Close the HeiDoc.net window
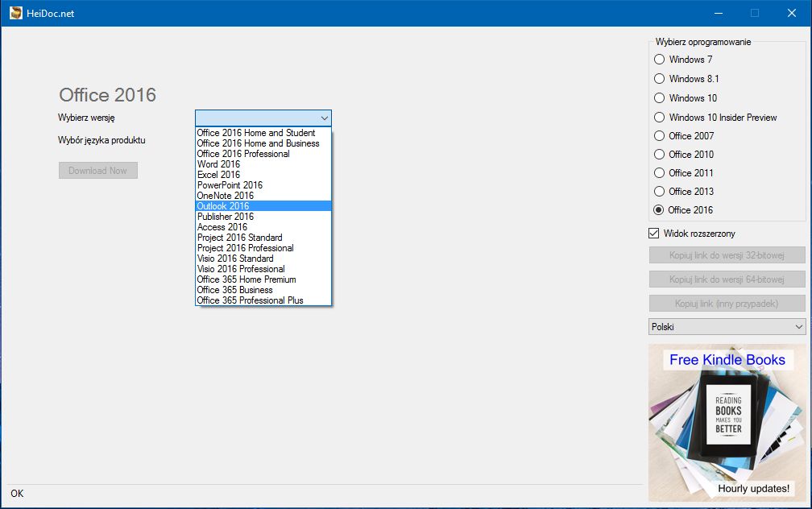Viewport: 812px width, 509px height. [792, 13]
